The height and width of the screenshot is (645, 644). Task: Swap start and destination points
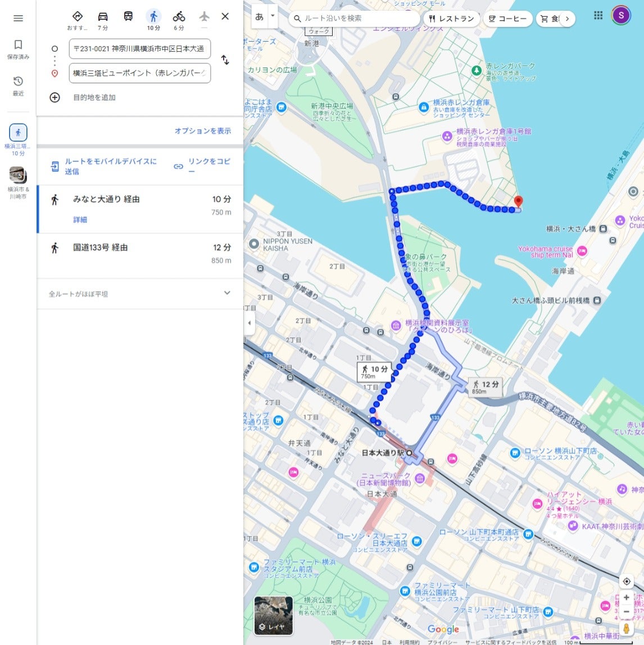pyautogui.click(x=225, y=60)
